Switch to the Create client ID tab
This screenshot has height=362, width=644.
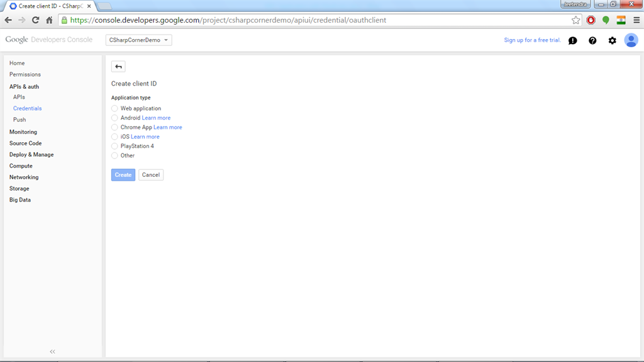50,6
